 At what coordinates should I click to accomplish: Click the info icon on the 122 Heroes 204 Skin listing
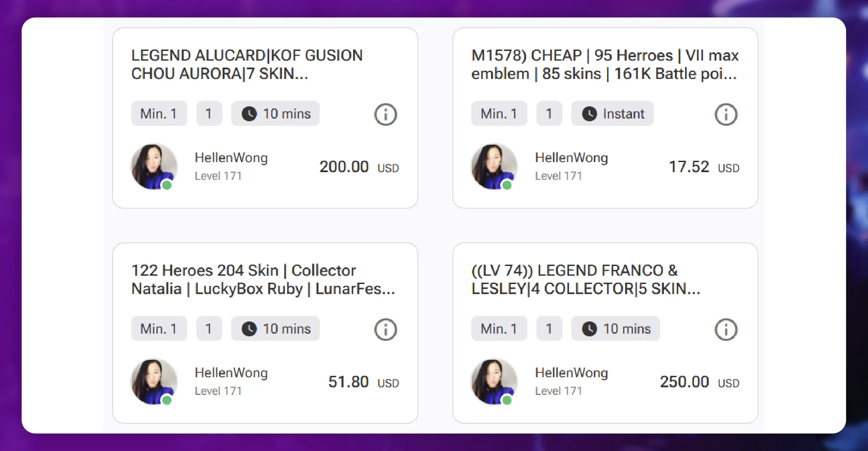(385, 329)
